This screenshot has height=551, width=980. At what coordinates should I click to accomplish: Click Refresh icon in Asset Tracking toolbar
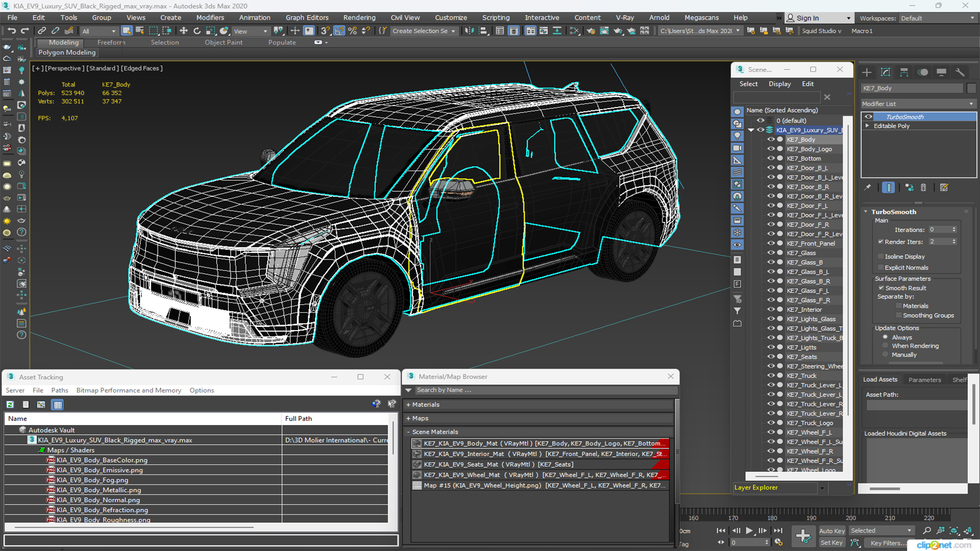pyautogui.click(x=10, y=405)
